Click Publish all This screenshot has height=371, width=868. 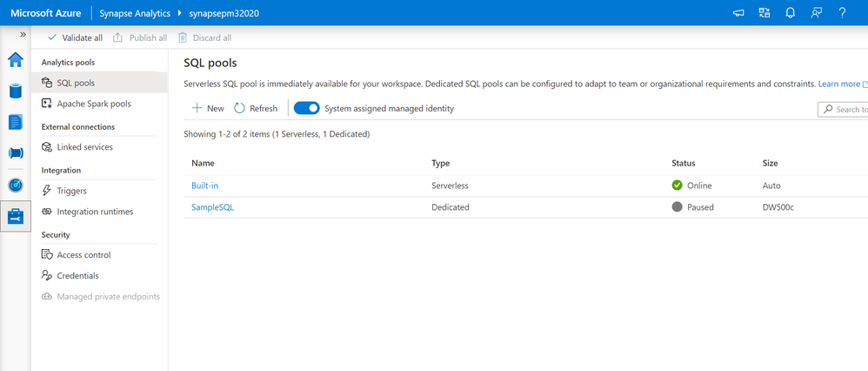(x=140, y=37)
